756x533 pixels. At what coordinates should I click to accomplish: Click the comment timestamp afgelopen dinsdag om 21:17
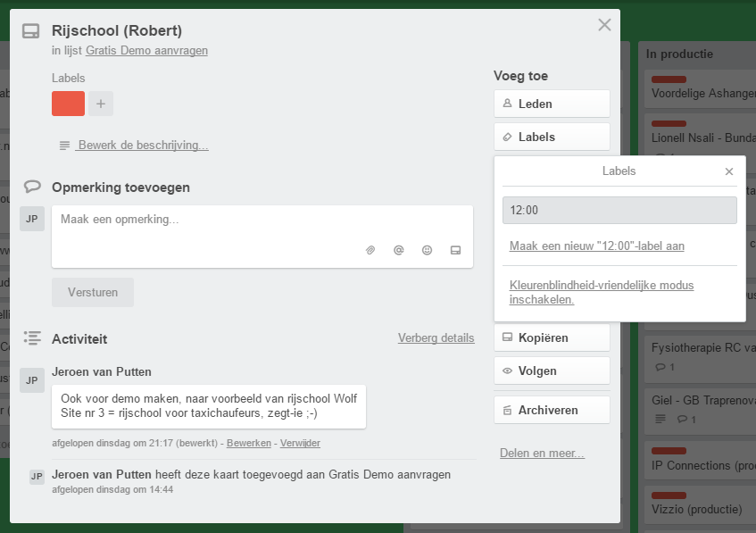[x=112, y=443]
